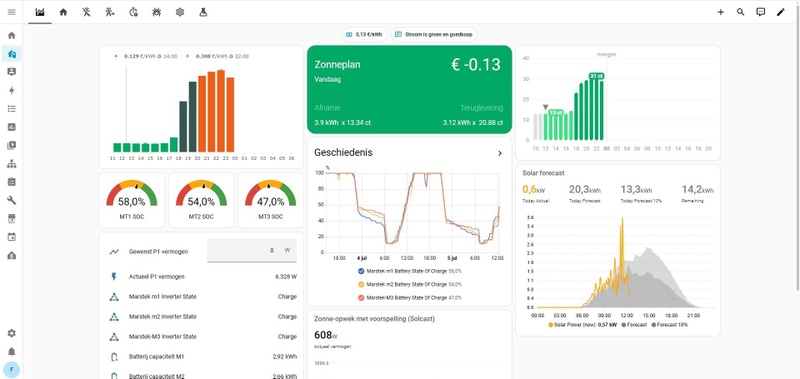Select the chart dashboard view tab

tap(40, 12)
